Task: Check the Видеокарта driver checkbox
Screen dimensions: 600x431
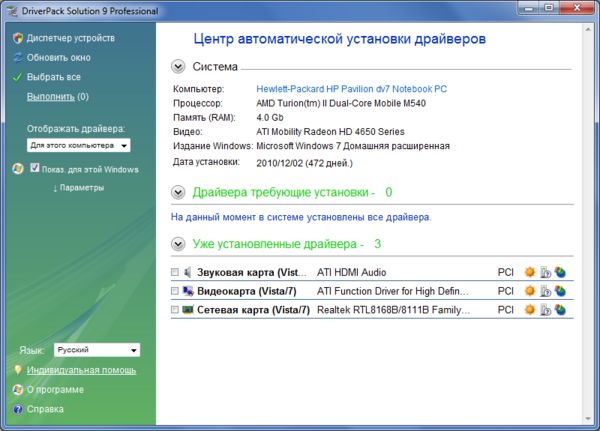Action: 175,291
